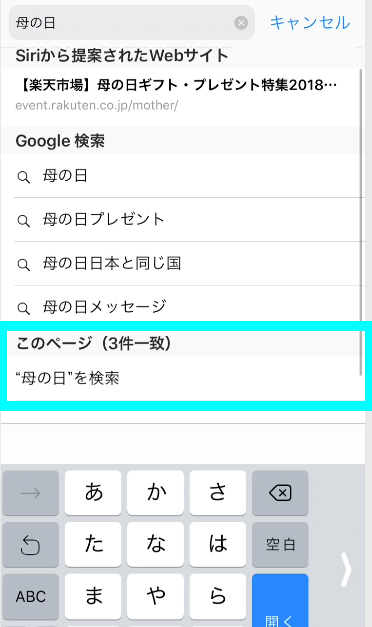Tap the あ kana key
Screen dimensions: 372x627
point(93,493)
